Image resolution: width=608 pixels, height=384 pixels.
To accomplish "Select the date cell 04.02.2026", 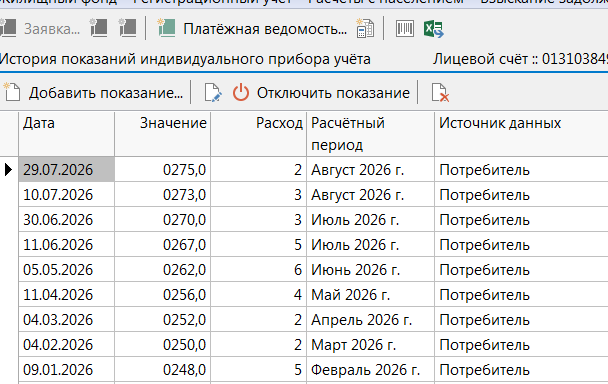I will coord(66,344).
